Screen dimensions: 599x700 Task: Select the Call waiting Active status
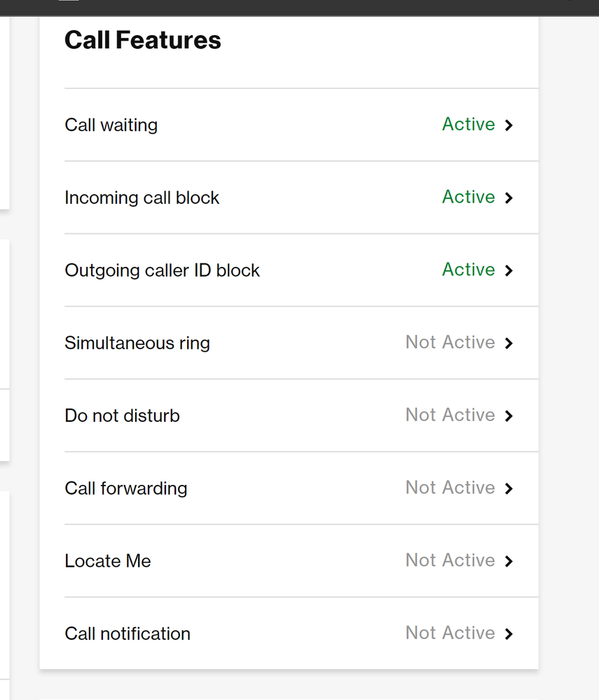[x=468, y=124]
